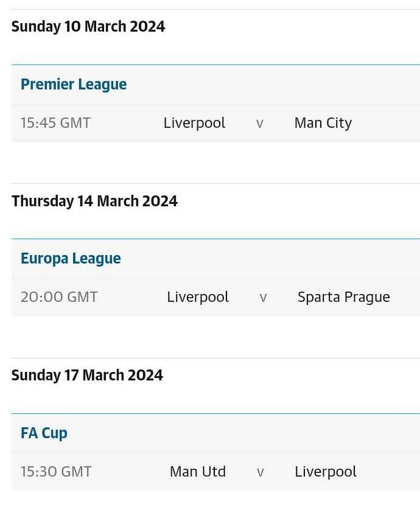The width and height of the screenshot is (420, 521).
Task: Click the Sunday 17 March 2024 heading
Action: click(x=87, y=376)
